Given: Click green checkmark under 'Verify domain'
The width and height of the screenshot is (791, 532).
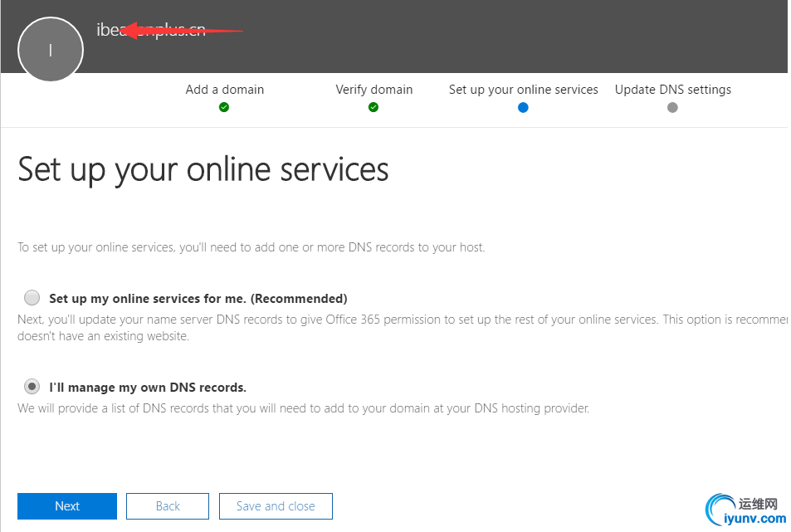Looking at the screenshot, I should 374,107.
